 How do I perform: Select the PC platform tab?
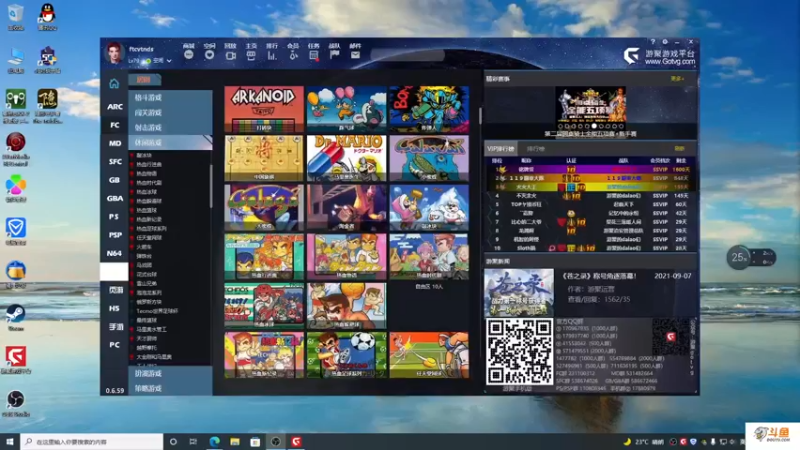(x=115, y=345)
